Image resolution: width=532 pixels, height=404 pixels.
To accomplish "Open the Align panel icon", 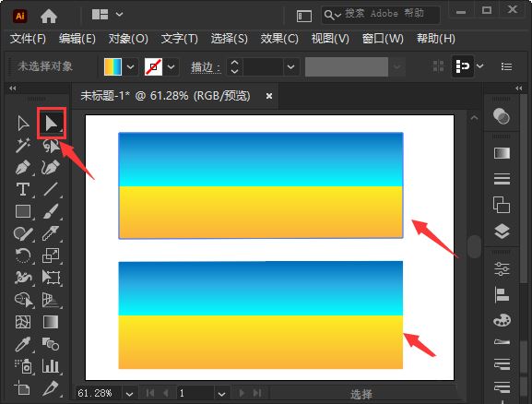I will point(502,294).
